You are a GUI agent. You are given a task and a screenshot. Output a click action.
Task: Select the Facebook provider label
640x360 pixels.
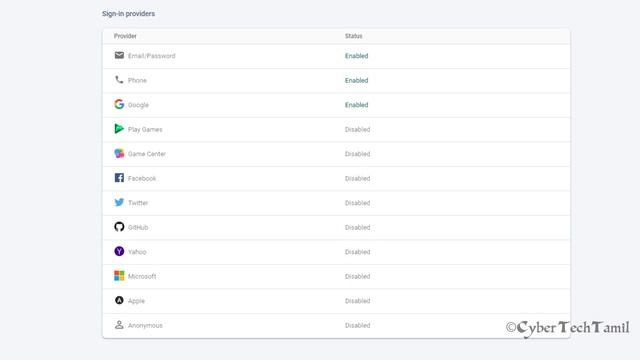(142, 178)
